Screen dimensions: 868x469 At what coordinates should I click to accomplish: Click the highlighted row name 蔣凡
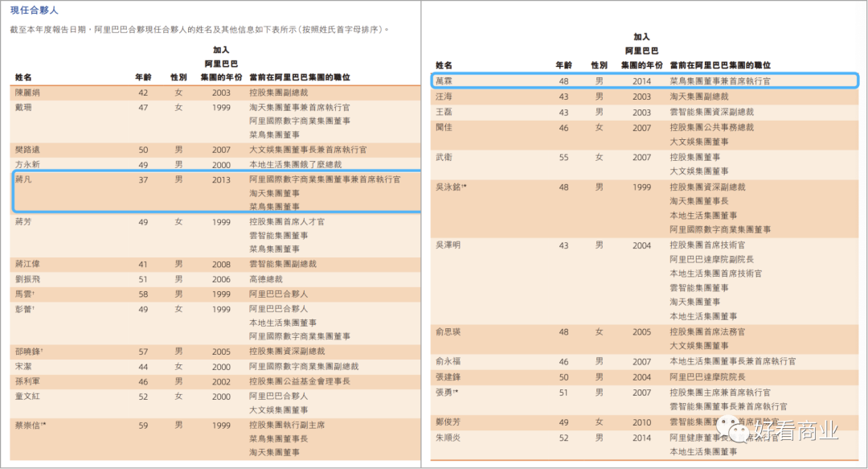tap(23, 179)
